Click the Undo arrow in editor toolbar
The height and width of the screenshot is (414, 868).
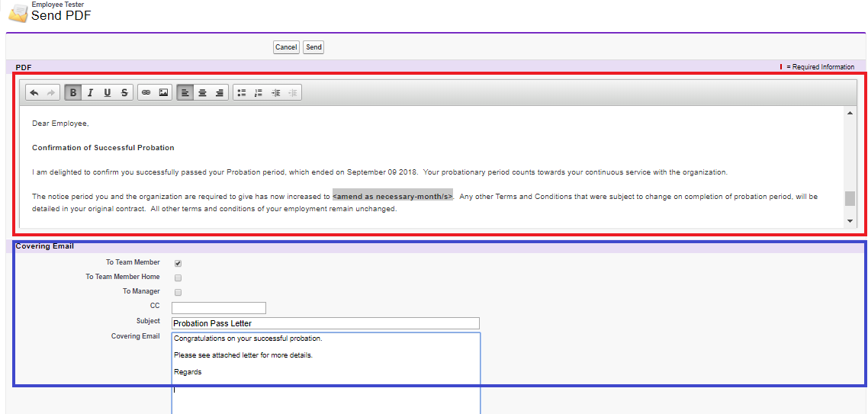pyautogui.click(x=34, y=93)
